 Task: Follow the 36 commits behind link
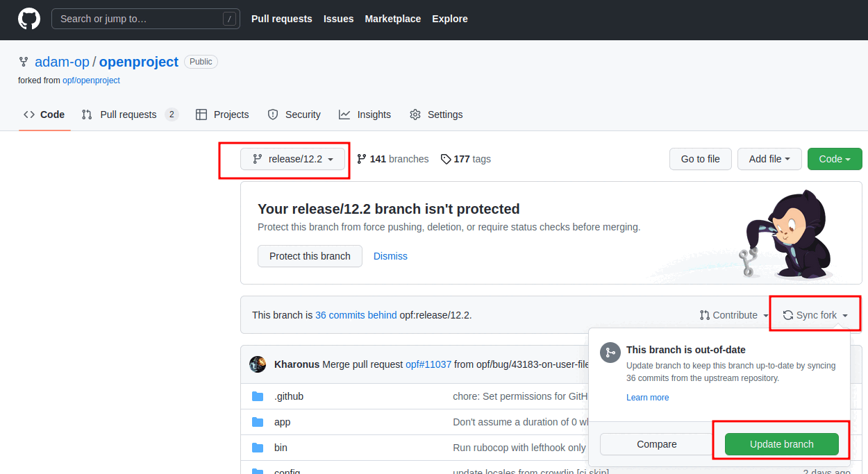click(356, 314)
